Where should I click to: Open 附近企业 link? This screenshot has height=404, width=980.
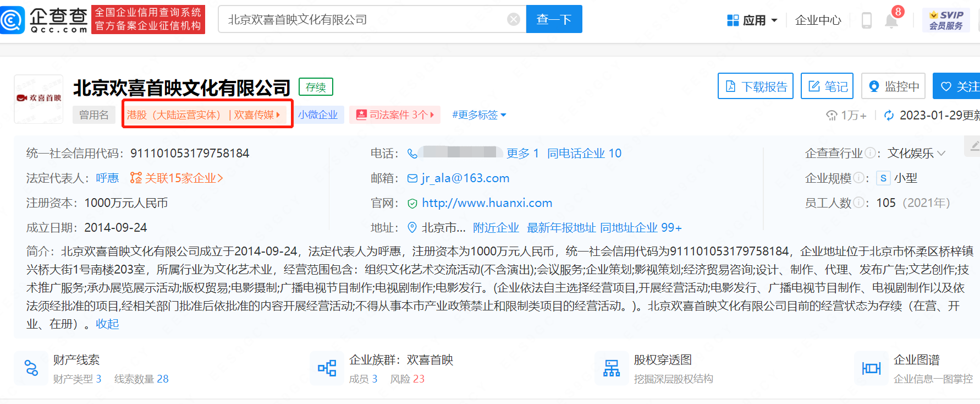pyautogui.click(x=495, y=227)
